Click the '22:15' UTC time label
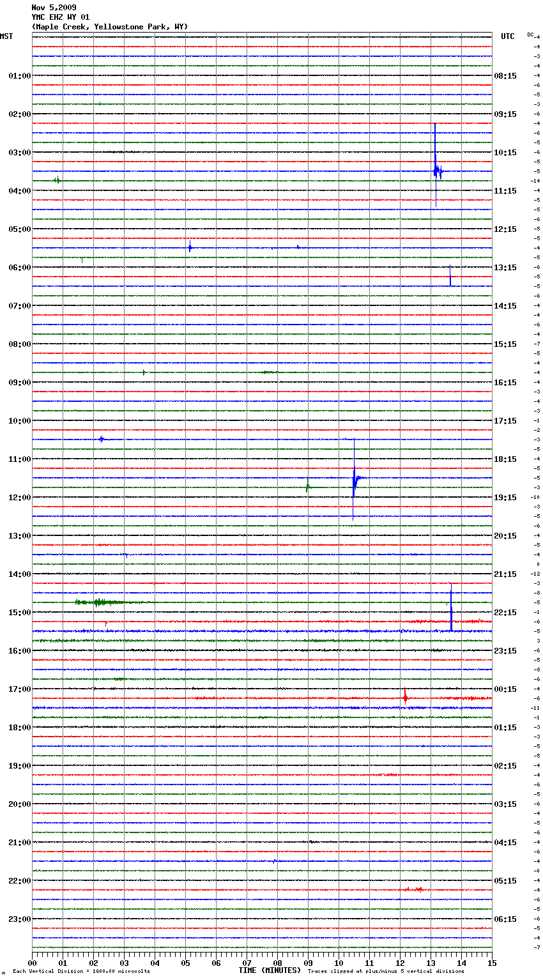543x980 pixels. click(505, 613)
